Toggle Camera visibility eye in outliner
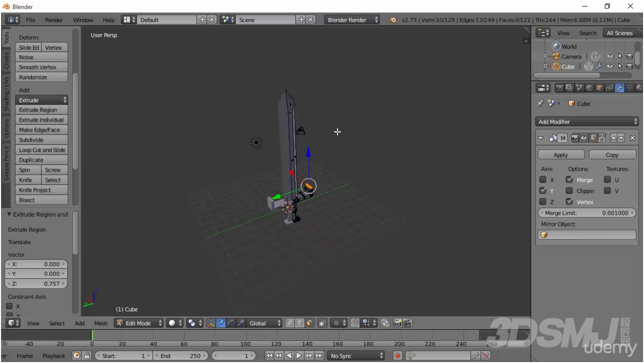The width and height of the screenshot is (644, 363). click(x=610, y=56)
